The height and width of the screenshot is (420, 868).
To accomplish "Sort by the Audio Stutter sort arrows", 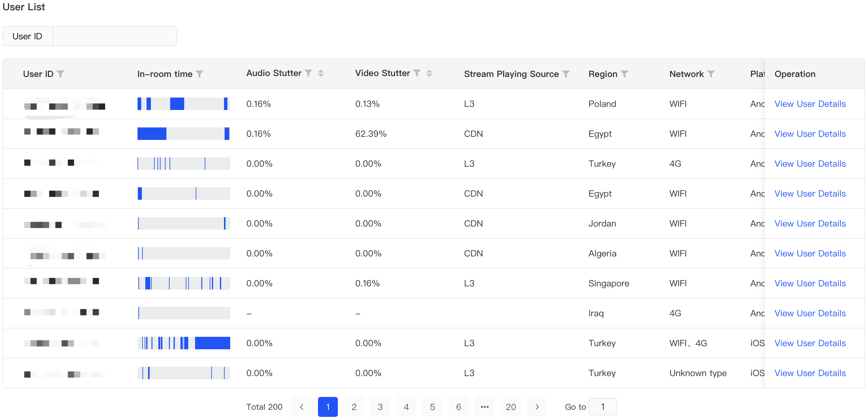I will click(320, 73).
